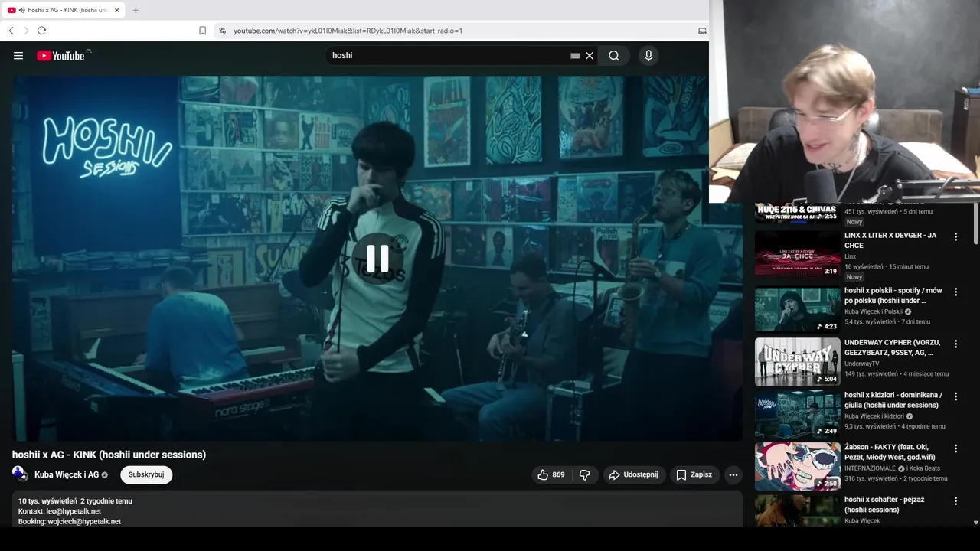The height and width of the screenshot is (551, 980).
Task: Click INTERNAZIOMALE i Koka Beats channel text
Action: coord(892,468)
